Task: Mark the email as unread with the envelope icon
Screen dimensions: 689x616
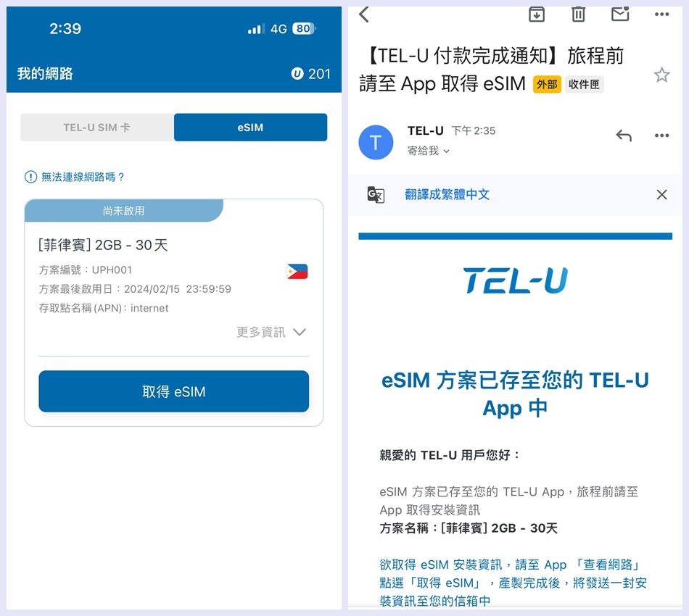Action: click(x=620, y=14)
